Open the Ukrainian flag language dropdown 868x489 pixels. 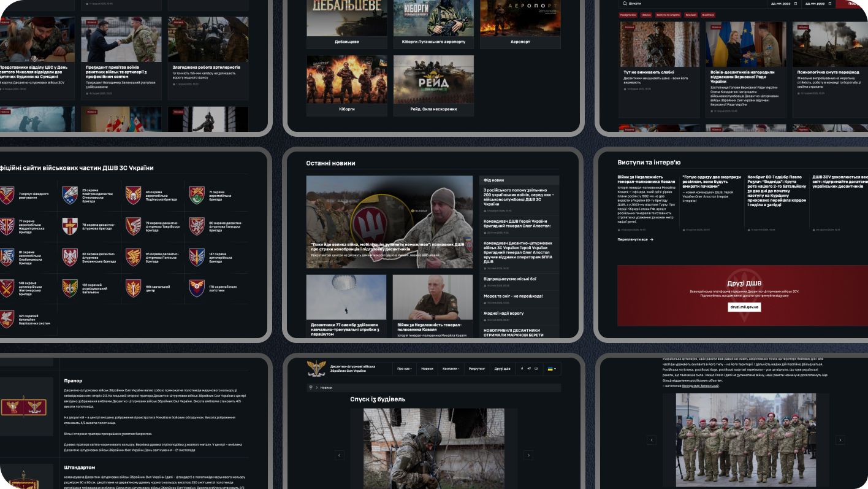[550, 369]
